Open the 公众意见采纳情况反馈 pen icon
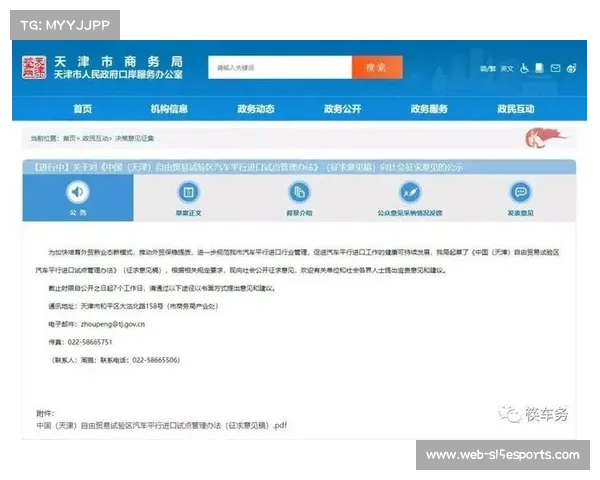 tap(410, 192)
